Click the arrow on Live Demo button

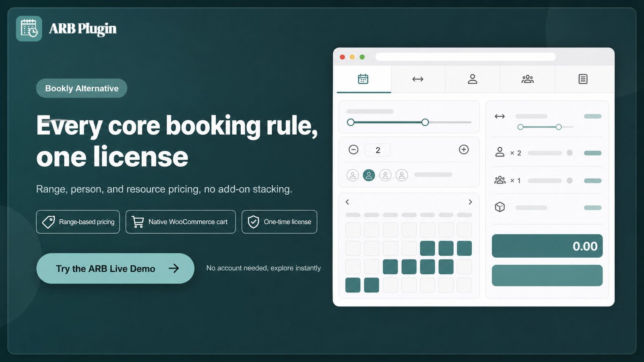pyautogui.click(x=174, y=268)
